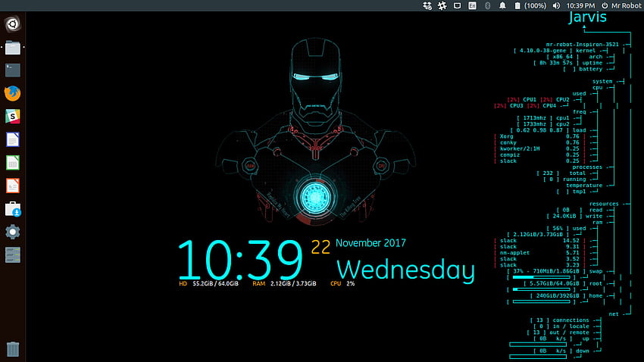Click the 1713mhz cpu1 frequency line

pyautogui.click(x=543, y=118)
